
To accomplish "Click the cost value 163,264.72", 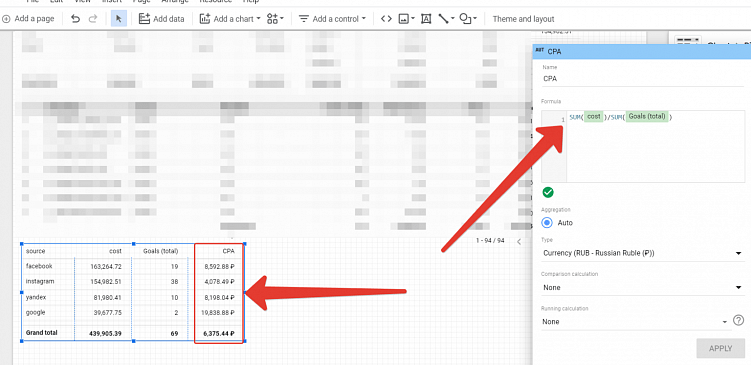I will (x=106, y=266).
